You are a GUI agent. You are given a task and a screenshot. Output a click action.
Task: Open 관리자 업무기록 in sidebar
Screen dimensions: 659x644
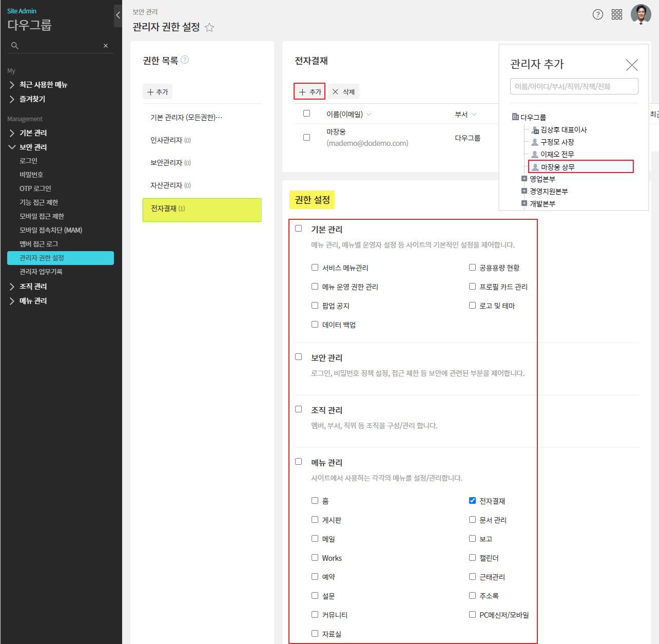pyautogui.click(x=41, y=272)
